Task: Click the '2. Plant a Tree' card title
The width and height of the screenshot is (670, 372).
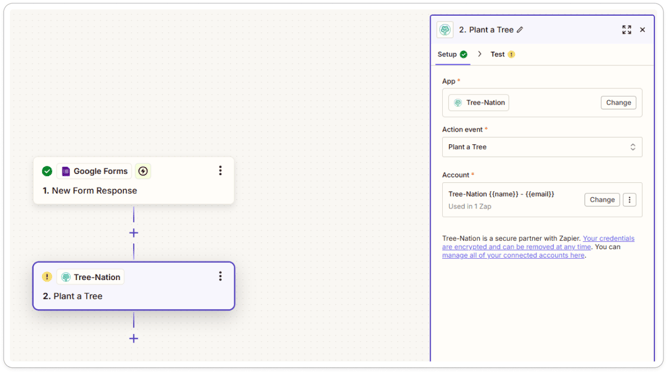Action: point(73,296)
